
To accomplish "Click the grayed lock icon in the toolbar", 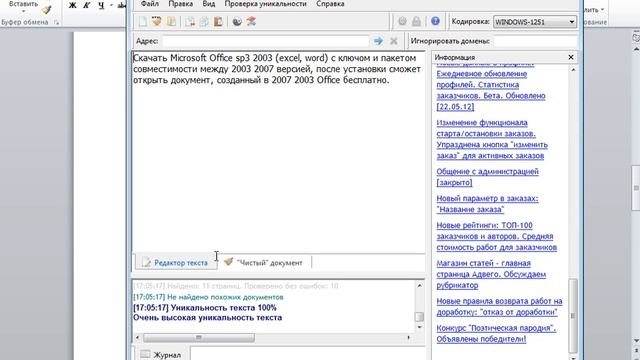I will (x=416, y=21).
